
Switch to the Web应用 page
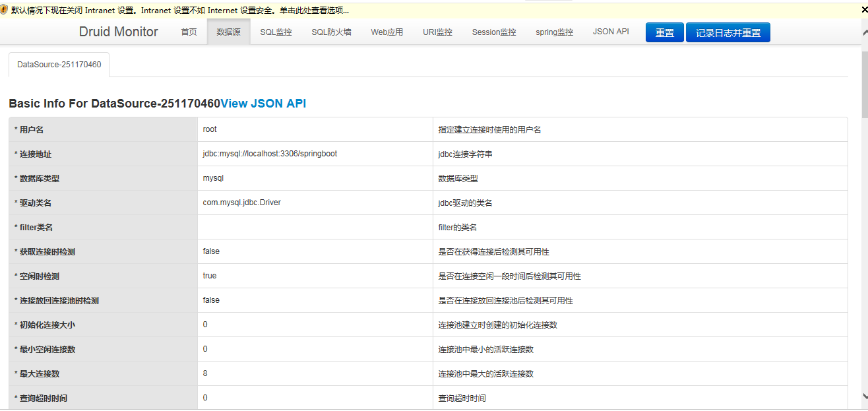click(387, 32)
